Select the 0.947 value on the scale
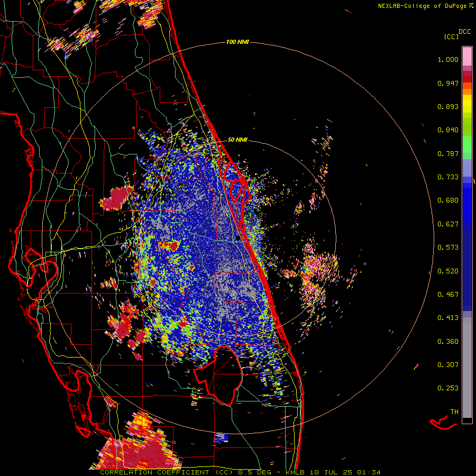476x476 pixels. 448,83
